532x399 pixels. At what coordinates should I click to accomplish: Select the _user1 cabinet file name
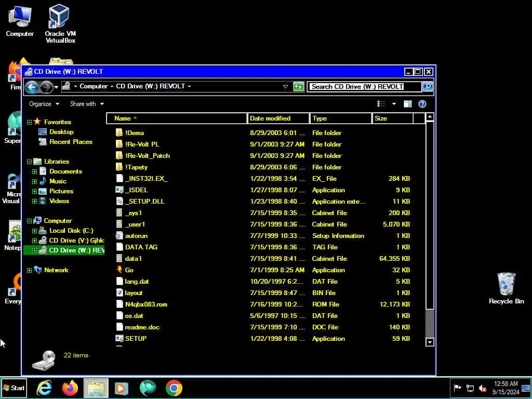tap(135, 224)
